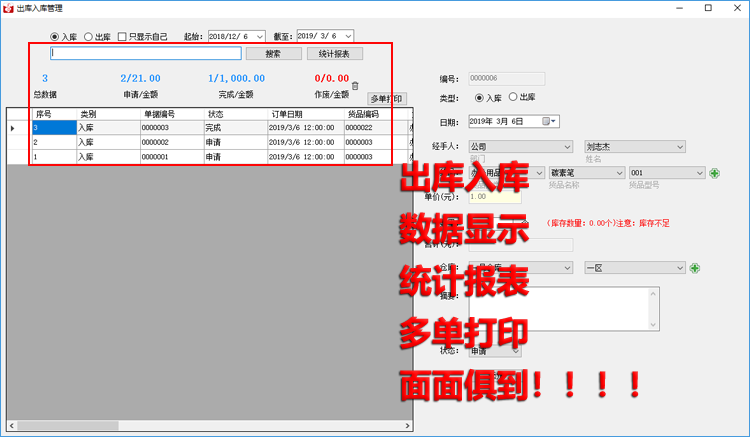Expand the 刘志杰 name dropdown
This screenshot has height=437, width=750.
coord(679,147)
